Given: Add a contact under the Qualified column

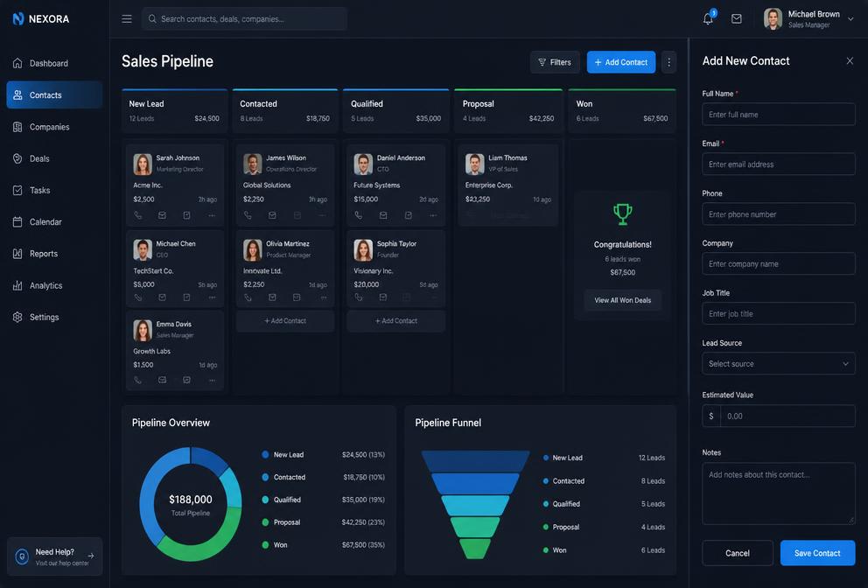Looking at the screenshot, I should [396, 320].
